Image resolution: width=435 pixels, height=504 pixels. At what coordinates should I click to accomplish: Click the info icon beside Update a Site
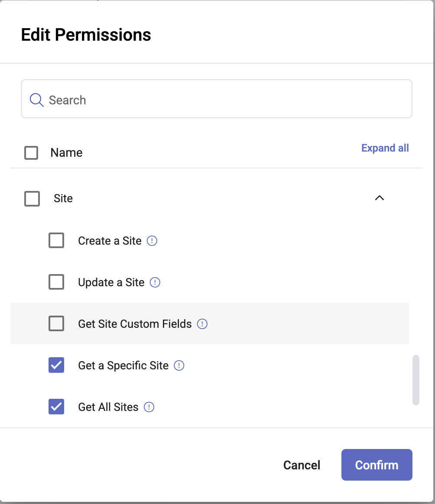tap(155, 282)
